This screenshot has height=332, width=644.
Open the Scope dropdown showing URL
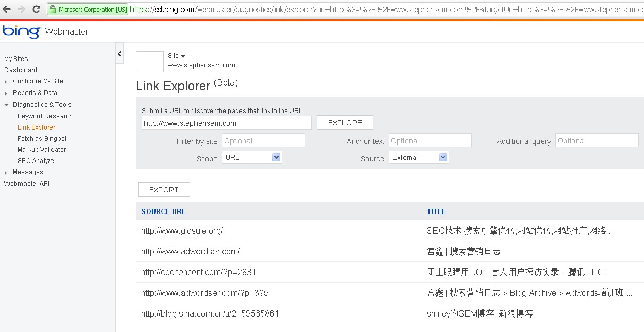pos(252,158)
